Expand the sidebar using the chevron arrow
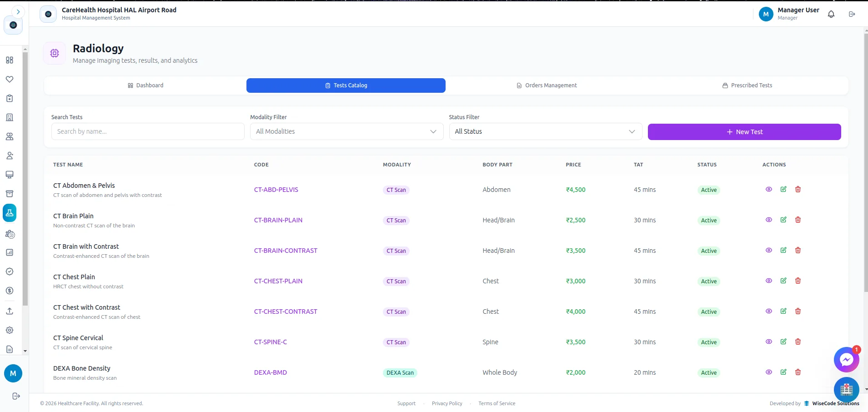Viewport: 868px width, 412px height. (18, 12)
